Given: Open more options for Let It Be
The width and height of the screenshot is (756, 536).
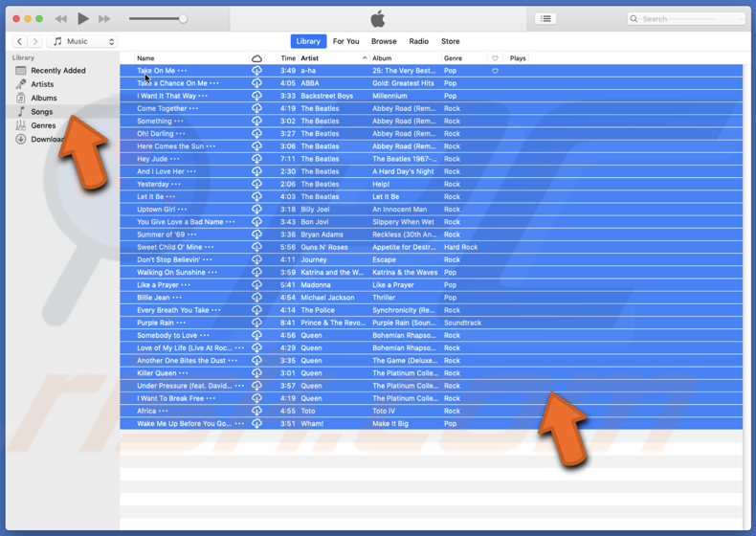Looking at the screenshot, I should (170, 197).
